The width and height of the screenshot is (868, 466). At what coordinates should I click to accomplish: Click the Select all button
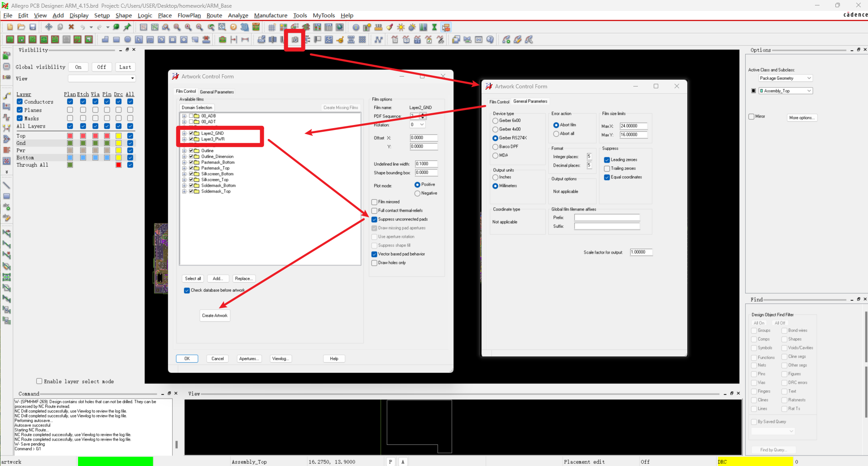[x=193, y=279]
